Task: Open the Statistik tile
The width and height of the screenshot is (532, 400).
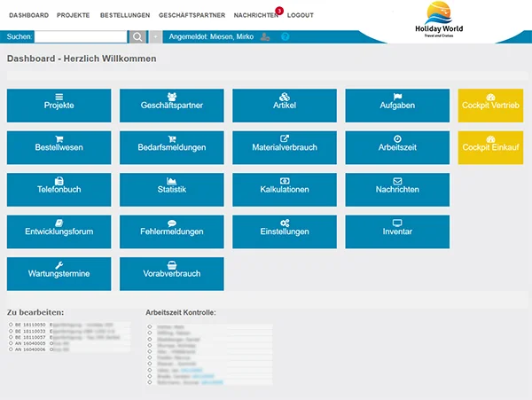Action: [172, 190]
